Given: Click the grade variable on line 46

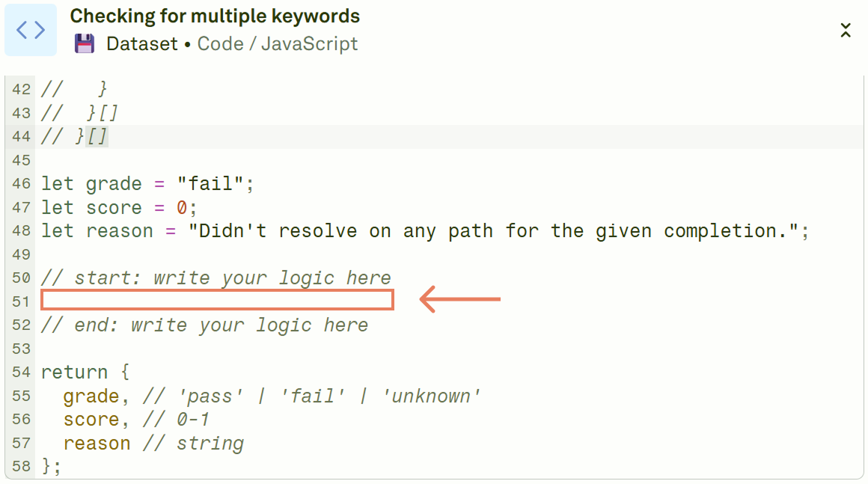Looking at the screenshot, I should 114,183.
